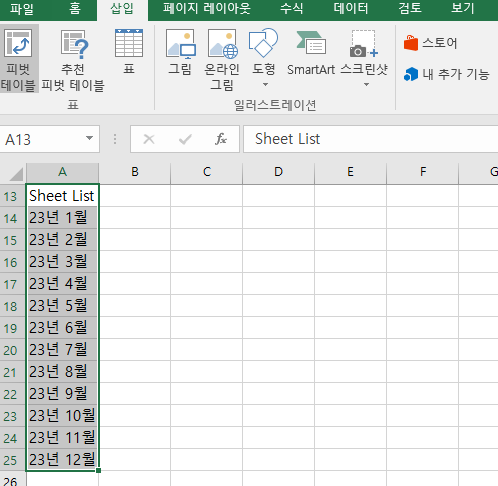Click the 피벗 테이블 (PivotTable) icon

[x=18, y=44]
